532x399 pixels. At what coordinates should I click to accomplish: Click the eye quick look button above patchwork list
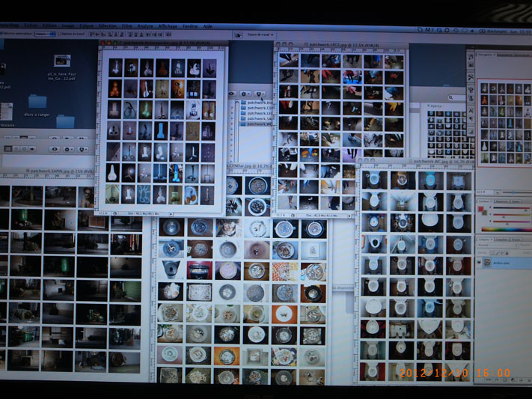232,94
